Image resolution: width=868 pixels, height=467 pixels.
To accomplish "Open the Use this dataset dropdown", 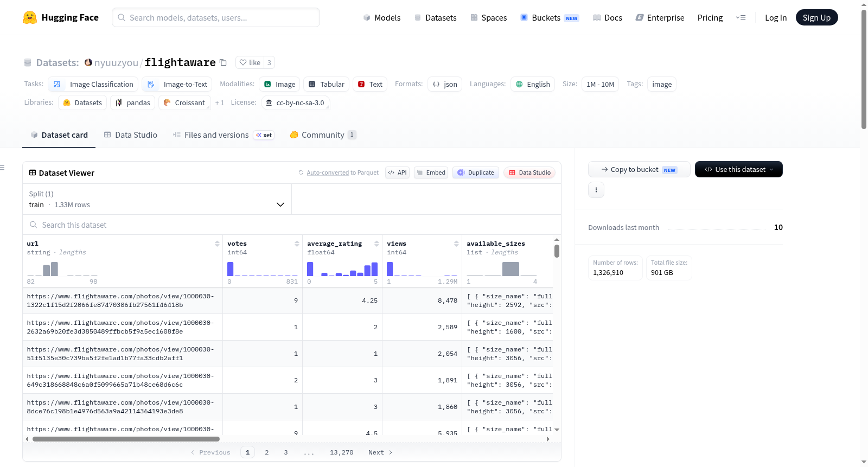I will pyautogui.click(x=738, y=169).
